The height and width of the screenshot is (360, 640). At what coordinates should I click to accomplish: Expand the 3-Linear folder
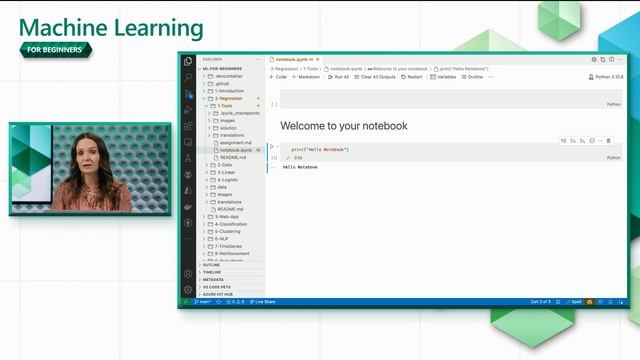[x=221, y=172]
